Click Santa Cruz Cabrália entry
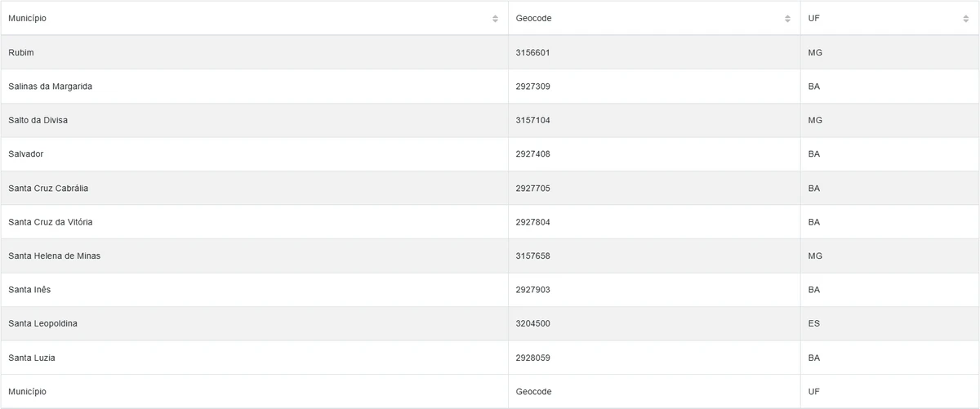Screen dimensions: 980x409 tap(48, 189)
